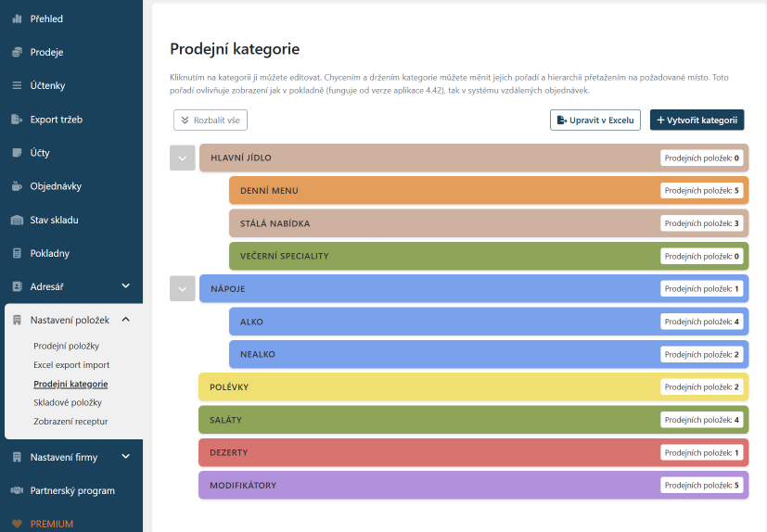This screenshot has height=532, width=767.
Task: Expand the Adresář submenu chevron
Action: (x=126, y=286)
